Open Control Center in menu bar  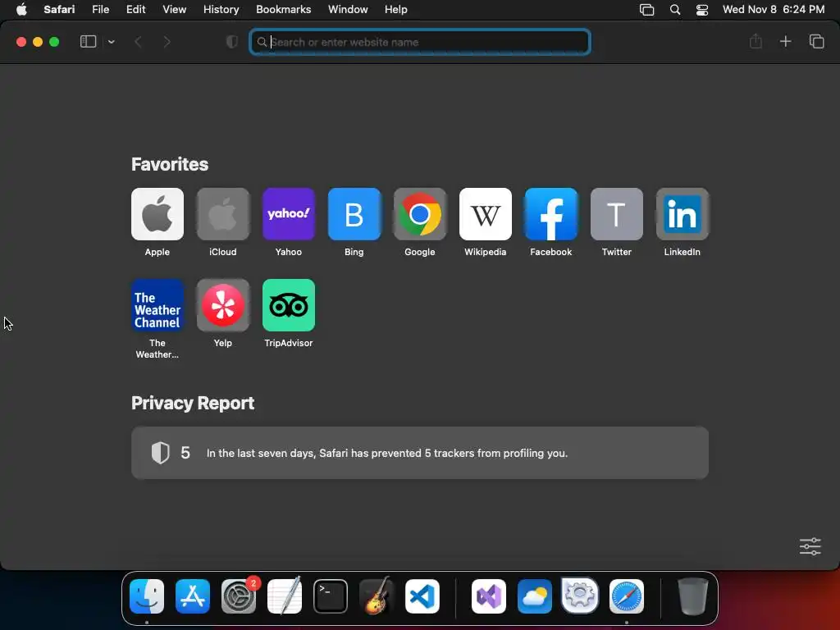tap(702, 10)
